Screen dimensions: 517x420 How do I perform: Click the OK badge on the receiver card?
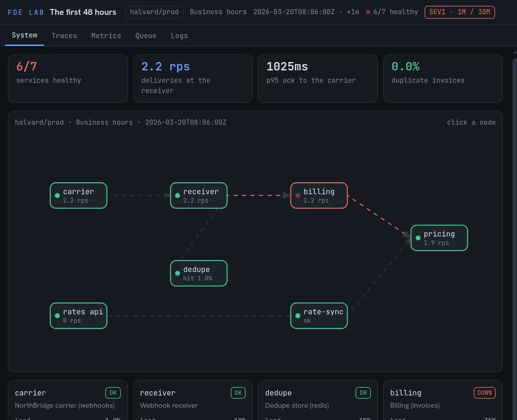[x=238, y=393]
